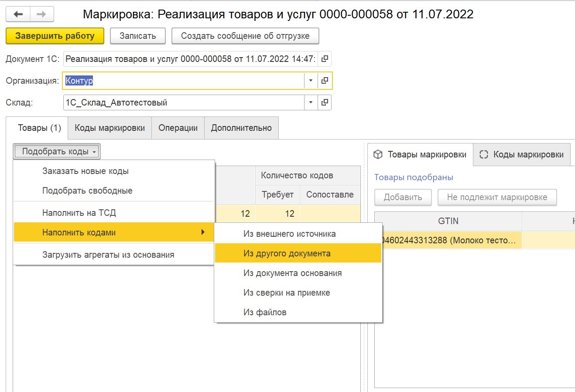575x392 pixels.
Task: Click the Сопоставле column header
Action: click(330, 194)
